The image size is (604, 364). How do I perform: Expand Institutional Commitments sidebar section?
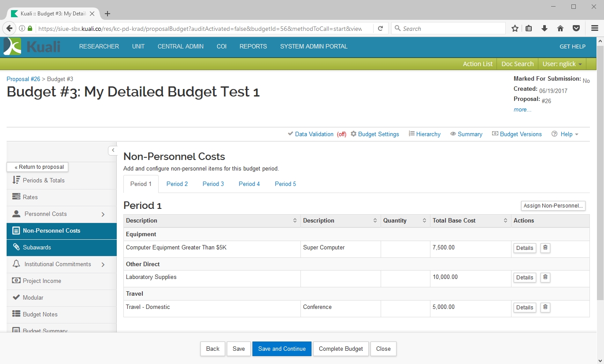tap(103, 264)
